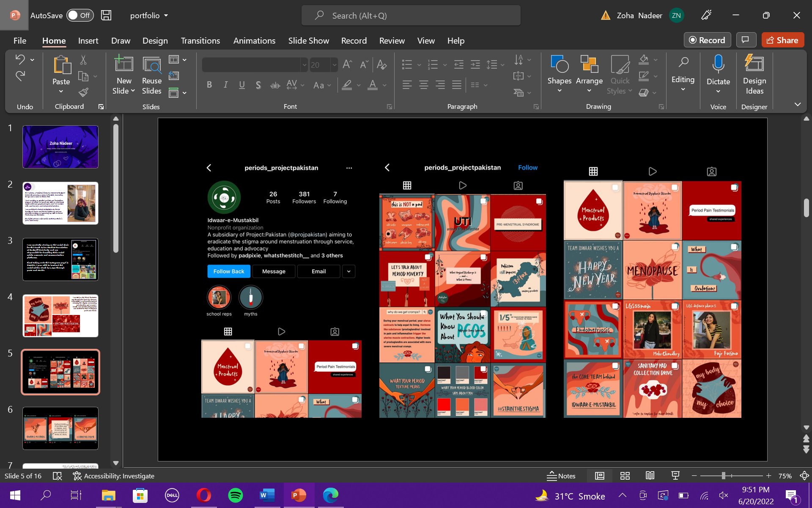Open the Transitions tab
The image size is (812, 508).
pos(200,41)
